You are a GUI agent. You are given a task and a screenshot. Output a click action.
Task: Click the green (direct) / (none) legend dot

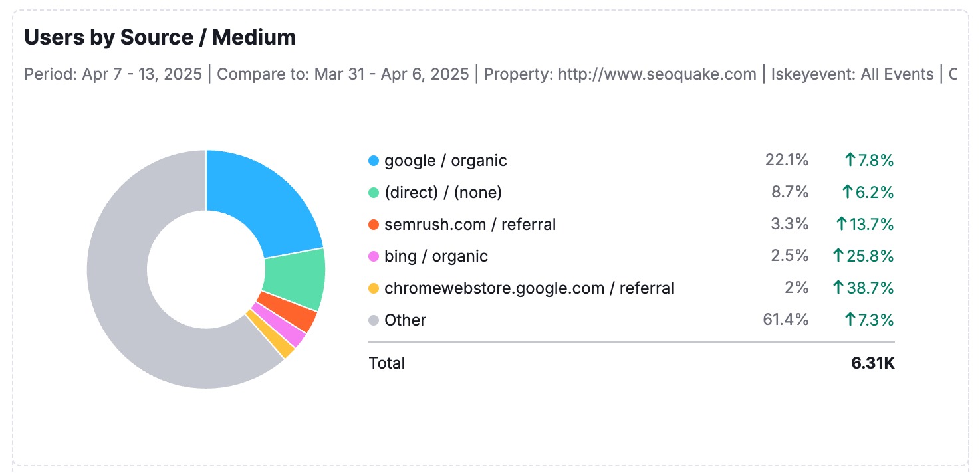(x=374, y=193)
